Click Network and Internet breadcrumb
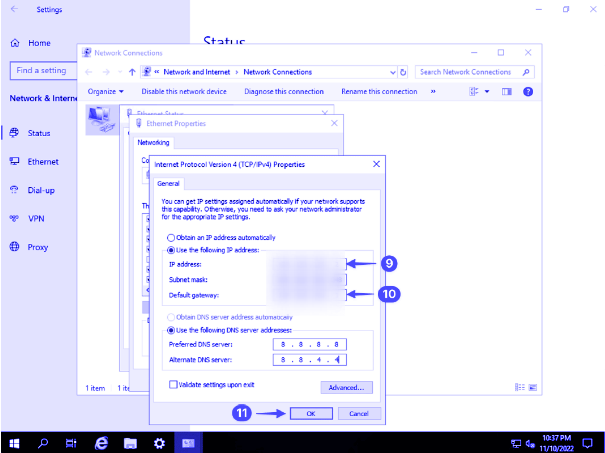This screenshot has height=453, width=605. point(197,72)
